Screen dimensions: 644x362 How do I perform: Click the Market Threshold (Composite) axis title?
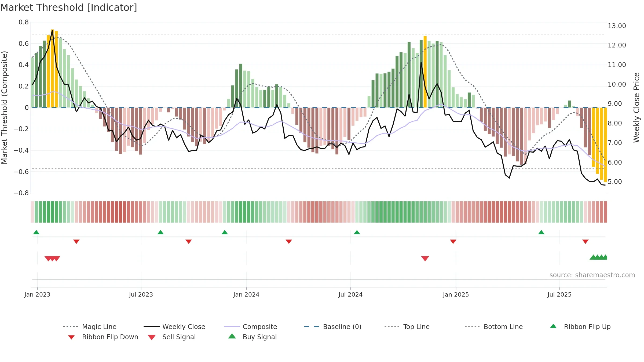pyautogui.click(x=4, y=107)
